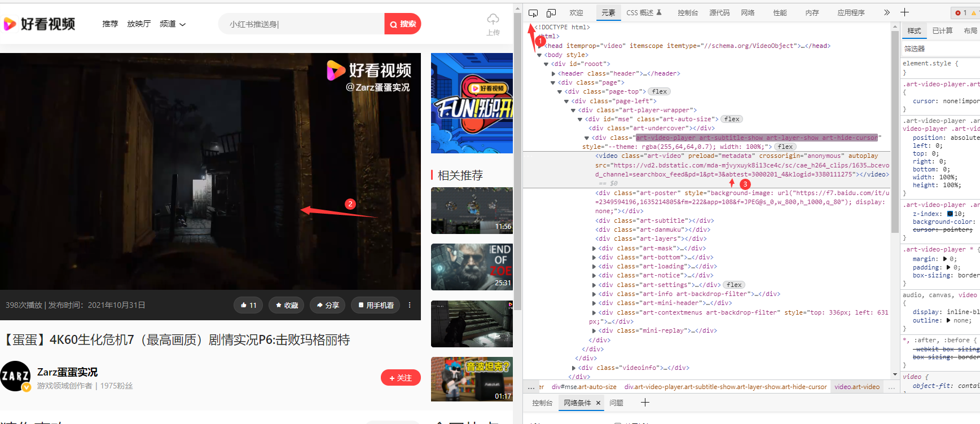Image resolution: width=980 pixels, height=424 pixels.
Task: Activate the DevTools element inspector icon
Action: (x=533, y=13)
